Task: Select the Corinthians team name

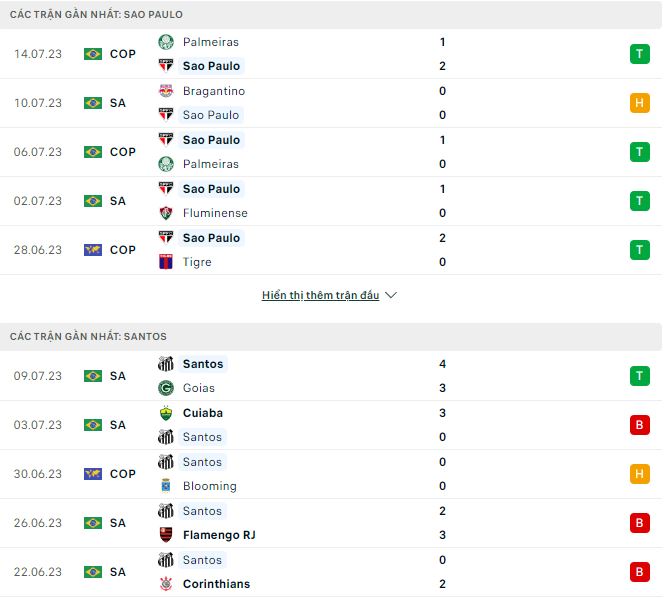Action: pos(216,584)
